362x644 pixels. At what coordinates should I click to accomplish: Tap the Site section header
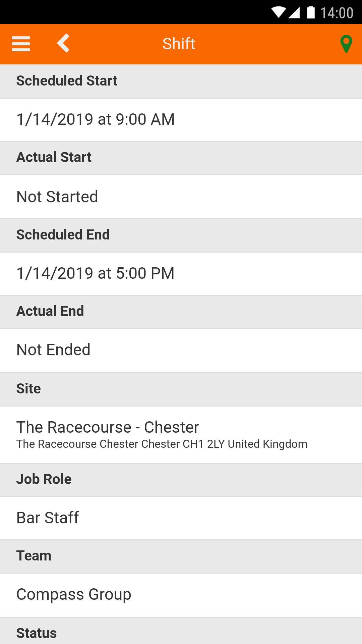pyautogui.click(x=28, y=388)
